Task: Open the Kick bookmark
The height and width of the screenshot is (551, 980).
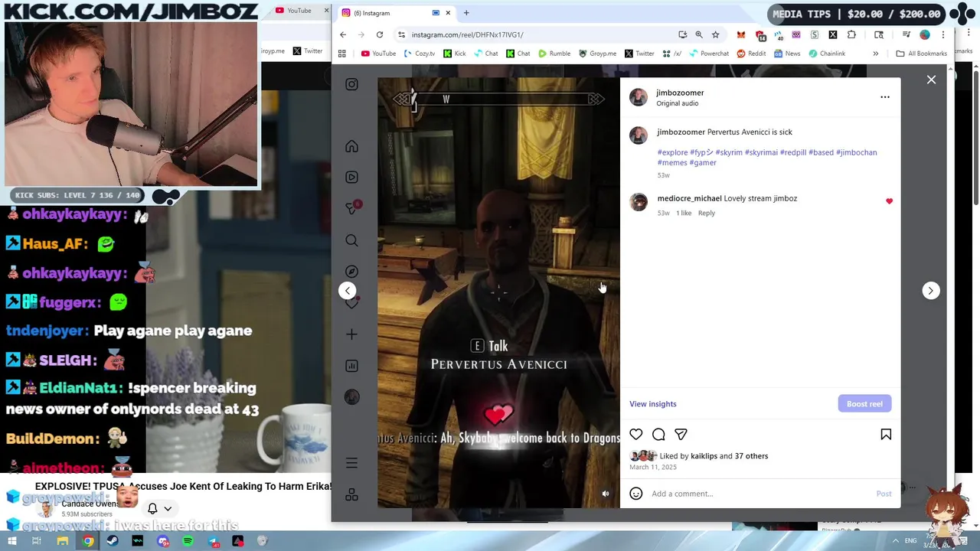Action: (x=455, y=54)
